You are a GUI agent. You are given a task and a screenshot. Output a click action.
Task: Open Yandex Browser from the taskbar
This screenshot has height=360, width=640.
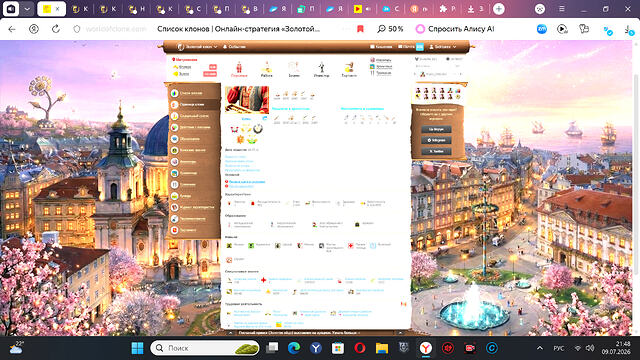click(426, 348)
